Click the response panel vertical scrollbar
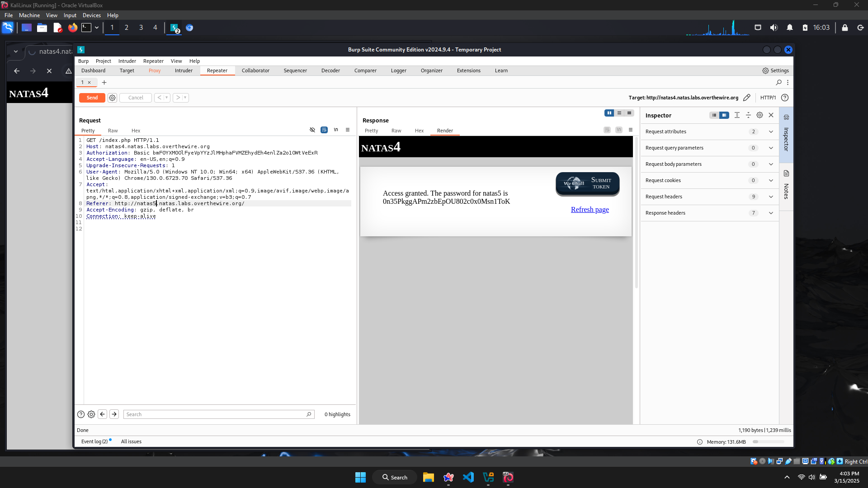Viewport: 868px width, 488px height. click(x=637, y=212)
